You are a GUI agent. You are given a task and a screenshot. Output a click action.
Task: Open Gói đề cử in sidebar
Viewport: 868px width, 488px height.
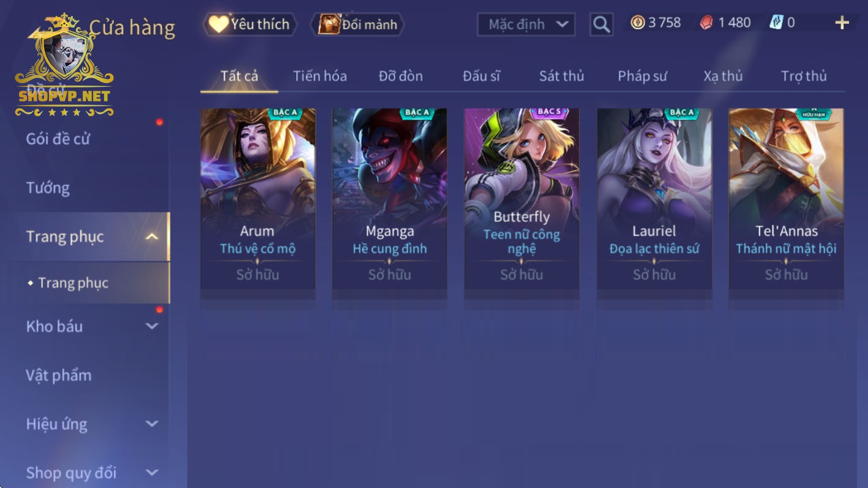58,139
